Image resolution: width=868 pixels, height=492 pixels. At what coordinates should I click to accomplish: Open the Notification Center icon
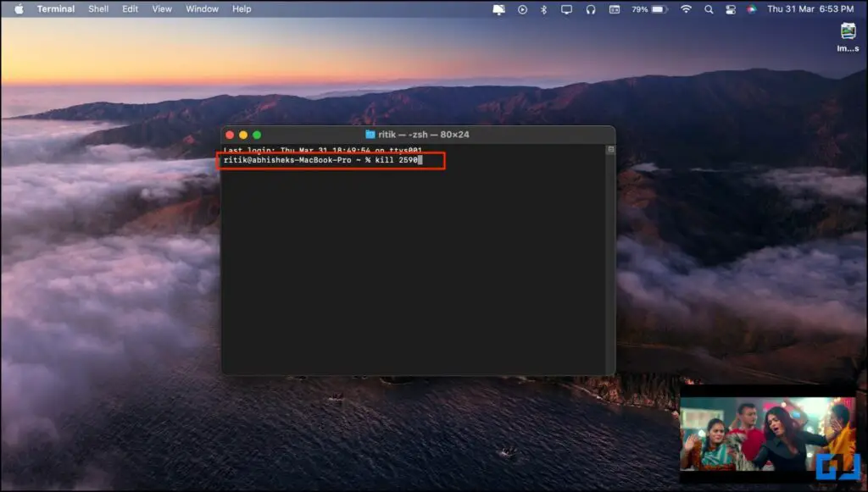500,9
